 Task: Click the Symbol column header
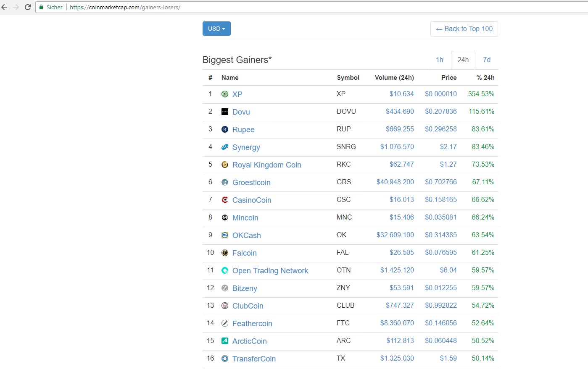[348, 78]
